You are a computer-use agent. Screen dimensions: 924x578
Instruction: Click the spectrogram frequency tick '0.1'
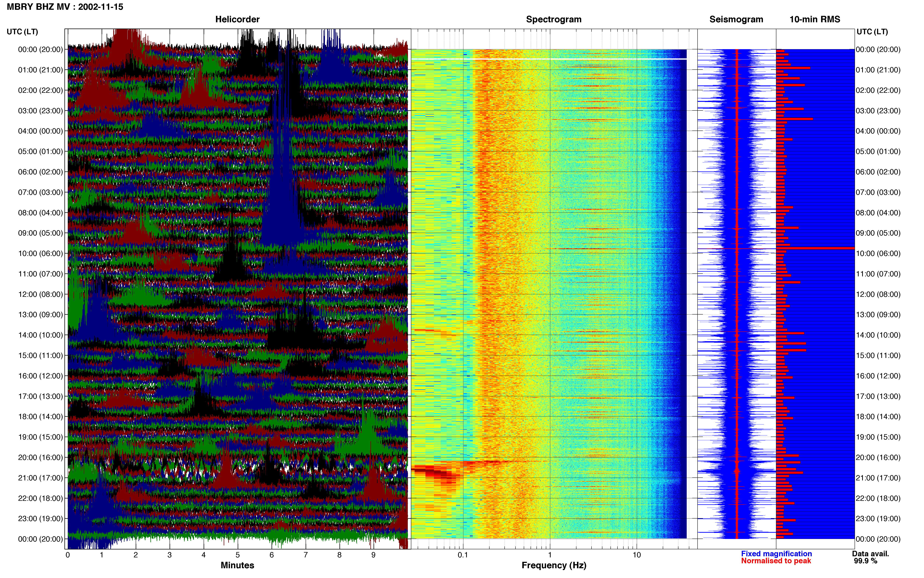tap(463, 555)
